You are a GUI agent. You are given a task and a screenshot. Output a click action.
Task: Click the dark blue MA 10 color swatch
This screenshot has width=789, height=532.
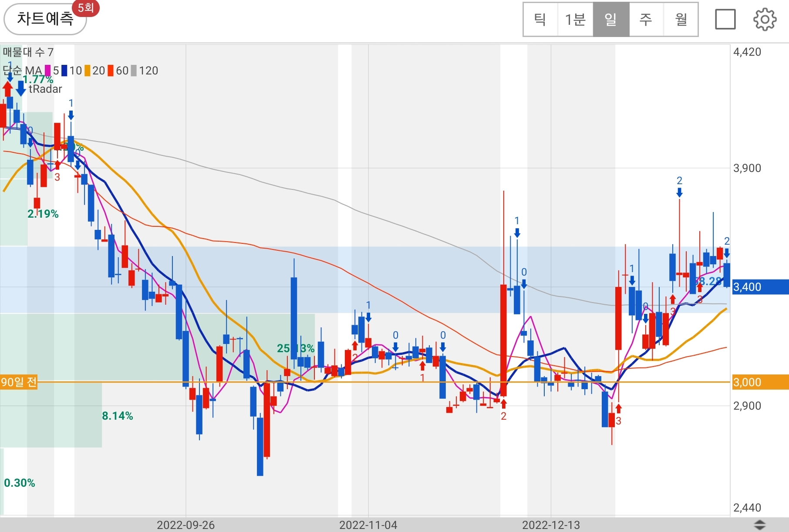64,71
